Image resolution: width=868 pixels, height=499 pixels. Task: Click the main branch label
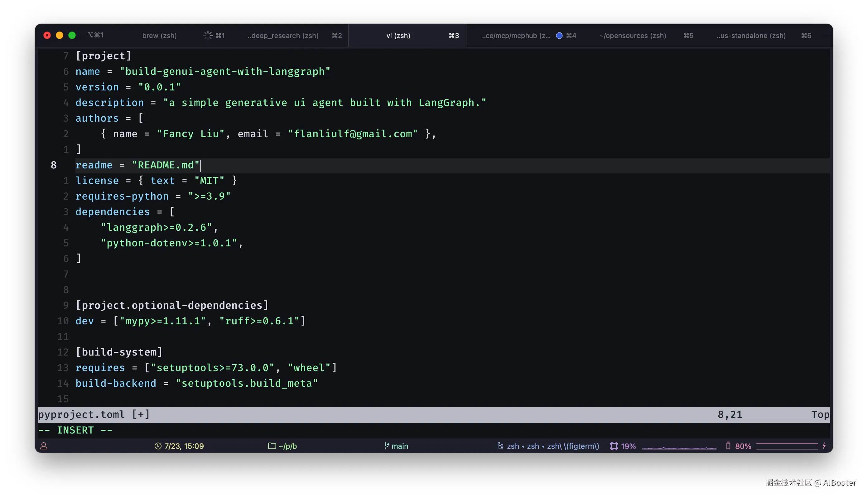[x=400, y=446]
